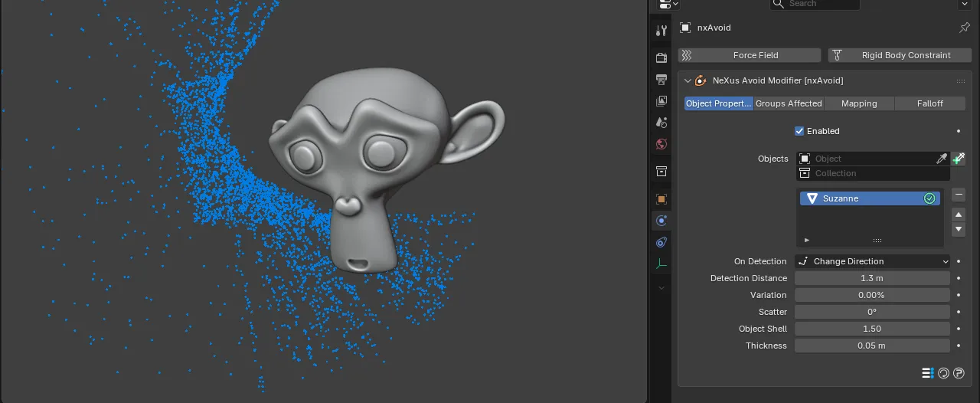Animate Thickness via its dot
Screen dimensions: 980x403
[x=959, y=346]
